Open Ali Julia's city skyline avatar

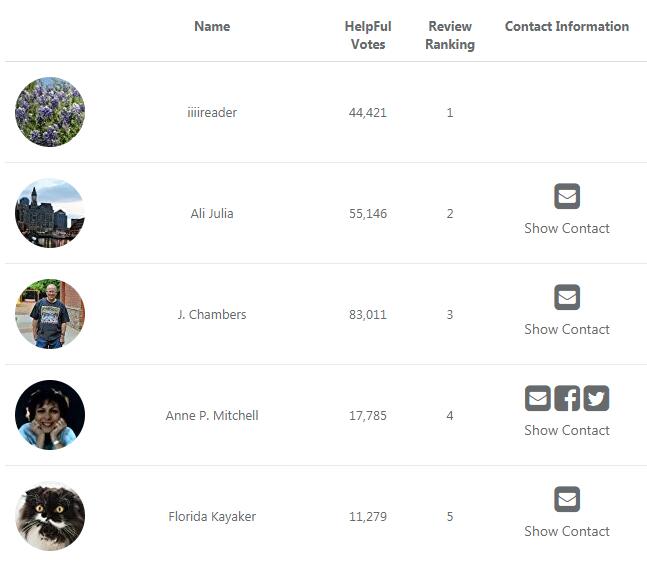50,213
